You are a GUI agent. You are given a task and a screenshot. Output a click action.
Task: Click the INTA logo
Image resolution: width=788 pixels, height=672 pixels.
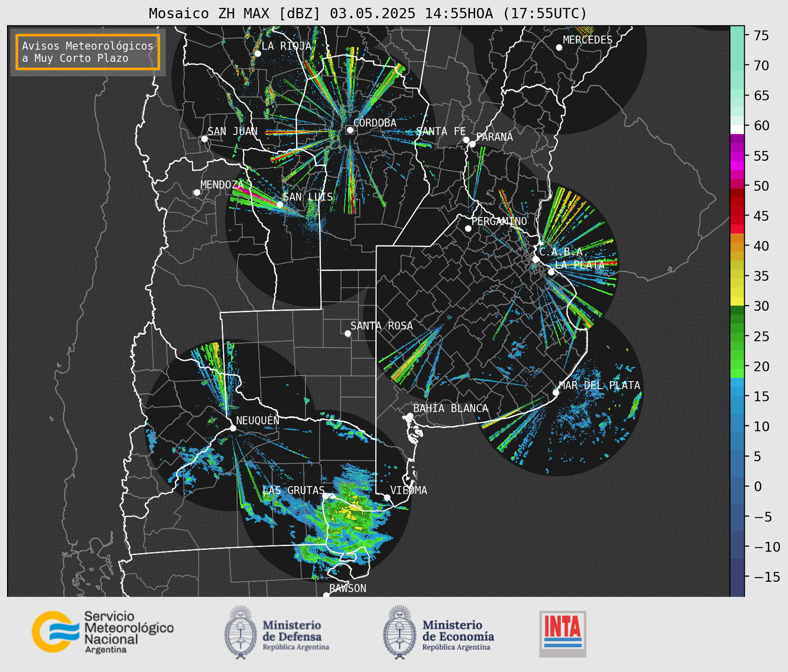coord(562,634)
